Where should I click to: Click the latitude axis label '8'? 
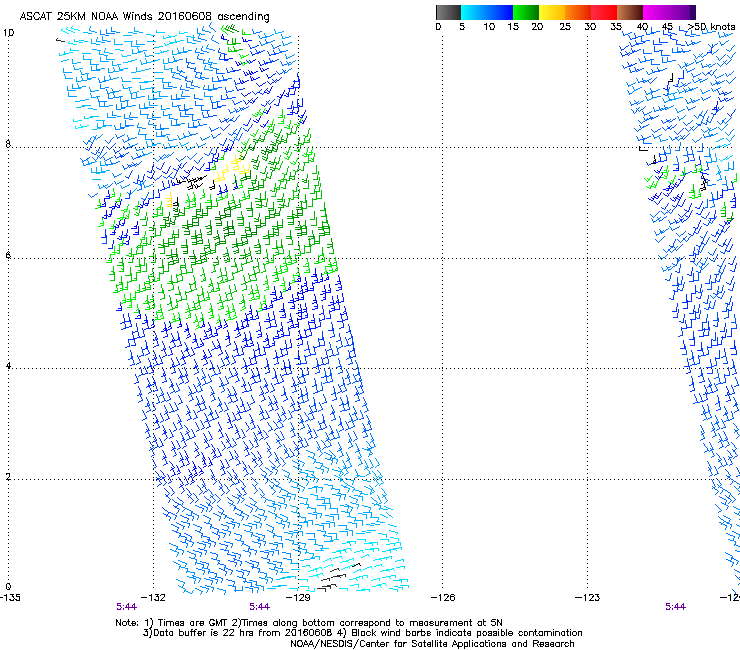[8, 144]
